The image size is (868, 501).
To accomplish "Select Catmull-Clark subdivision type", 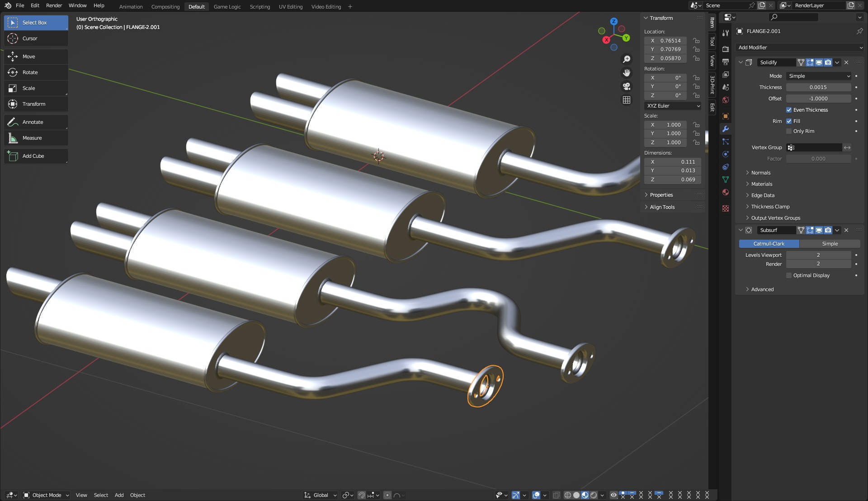I will pyautogui.click(x=769, y=244).
